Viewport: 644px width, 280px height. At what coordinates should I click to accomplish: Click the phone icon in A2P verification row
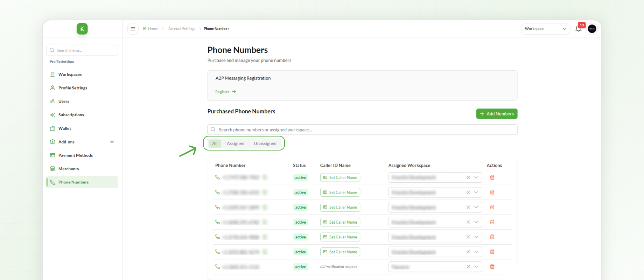[x=217, y=267]
